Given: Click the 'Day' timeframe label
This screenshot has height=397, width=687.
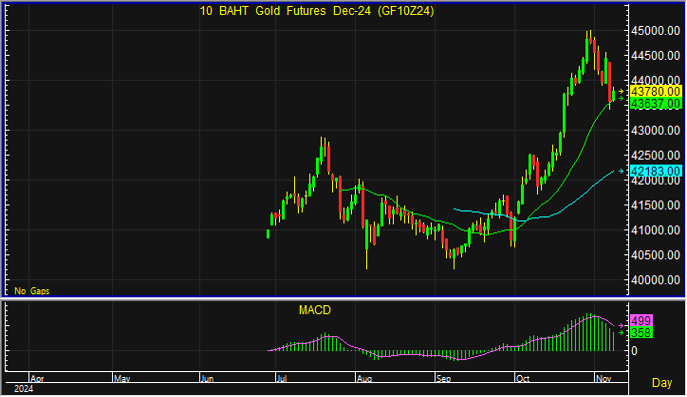Looking at the screenshot, I should [x=662, y=383].
